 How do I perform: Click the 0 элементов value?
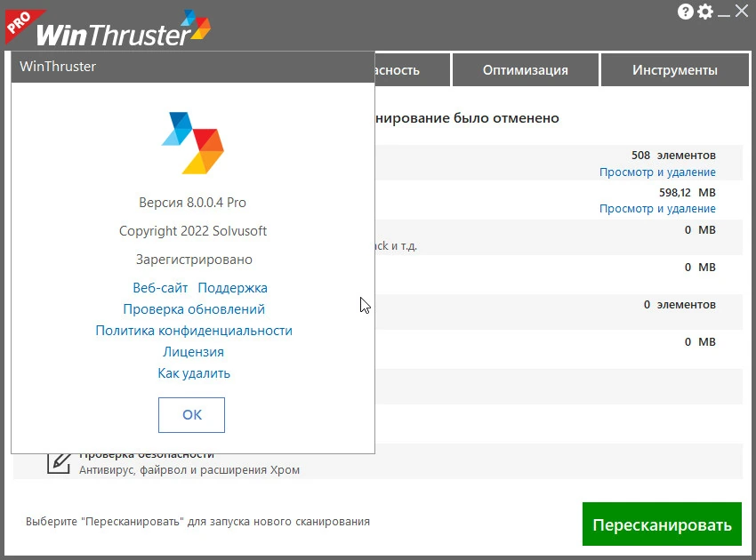click(x=680, y=305)
